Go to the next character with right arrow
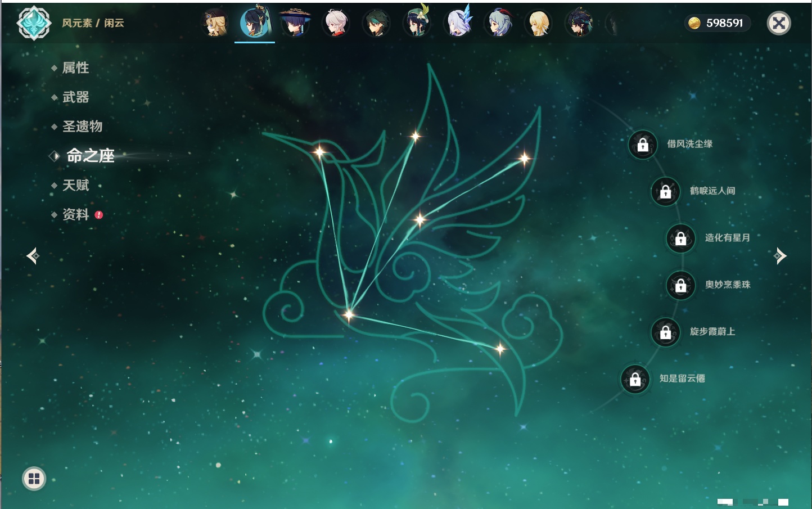 click(780, 256)
